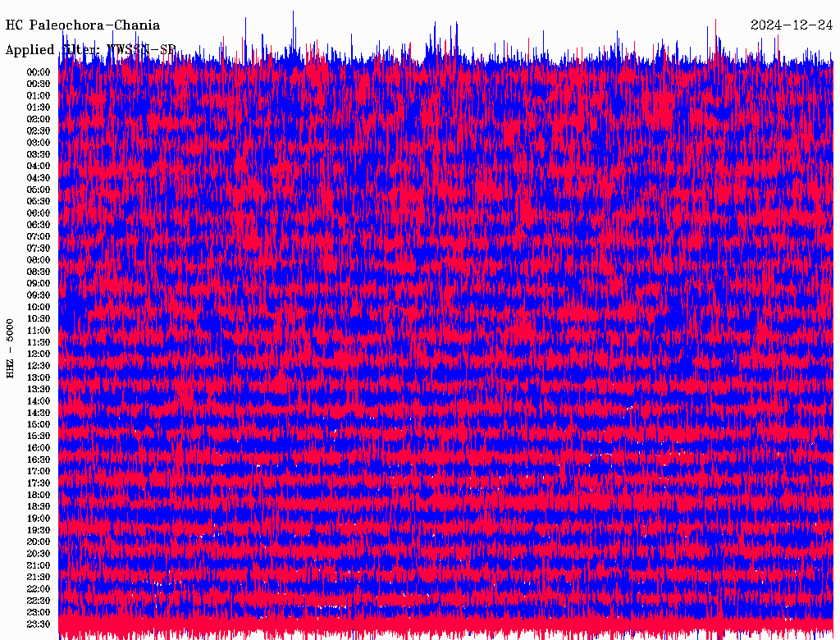Image resolution: width=840 pixels, height=640 pixels.
Task: Select the 18:30 time row label
Action: tap(39, 507)
